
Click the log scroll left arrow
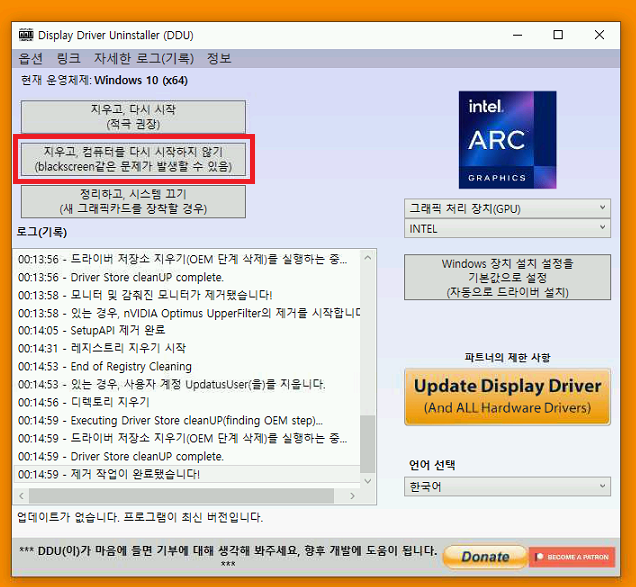21,496
